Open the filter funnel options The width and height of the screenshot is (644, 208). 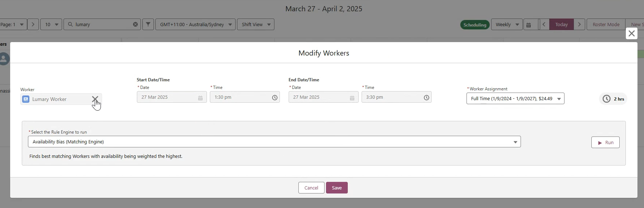(x=148, y=24)
